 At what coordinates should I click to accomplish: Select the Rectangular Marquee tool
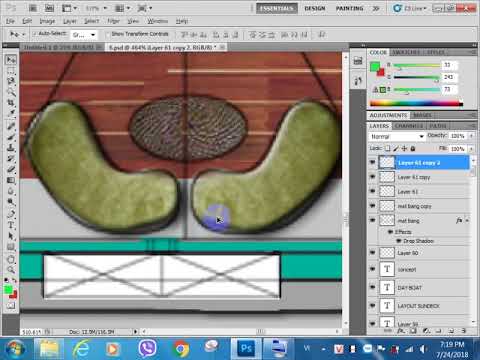(11, 71)
